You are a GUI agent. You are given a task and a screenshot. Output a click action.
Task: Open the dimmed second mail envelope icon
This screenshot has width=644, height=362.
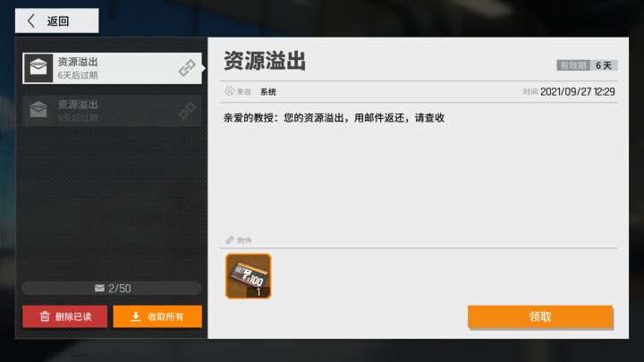coord(38,110)
